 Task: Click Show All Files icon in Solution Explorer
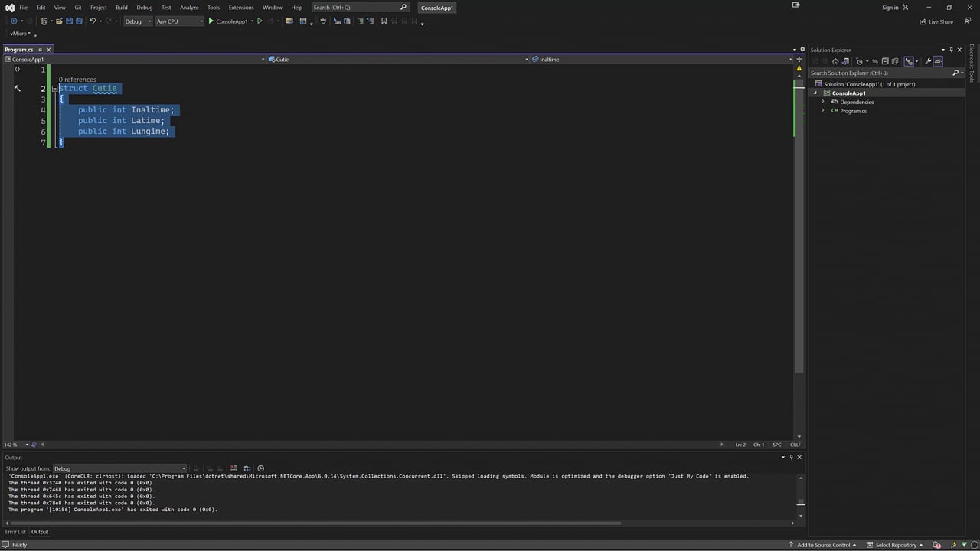tap(894, 61)
